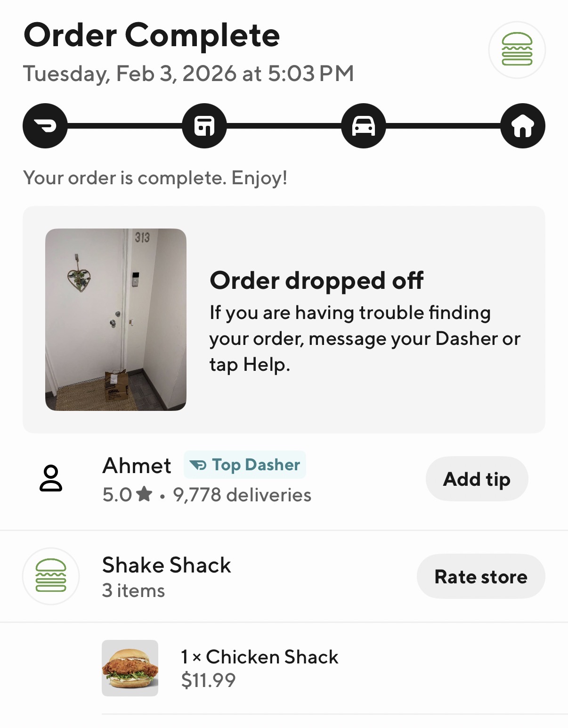
Task: Open the Chicken Shack item image
Action: tap(130, 668)
